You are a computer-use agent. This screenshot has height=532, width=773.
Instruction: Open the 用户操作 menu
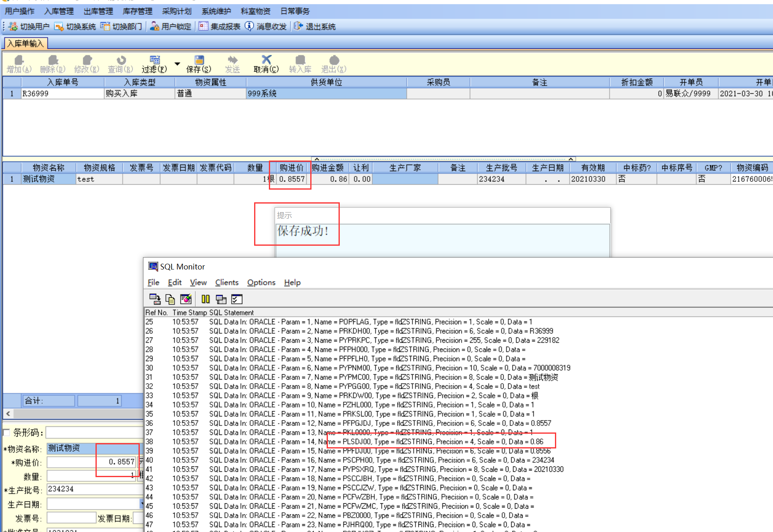tap(20, 11)
